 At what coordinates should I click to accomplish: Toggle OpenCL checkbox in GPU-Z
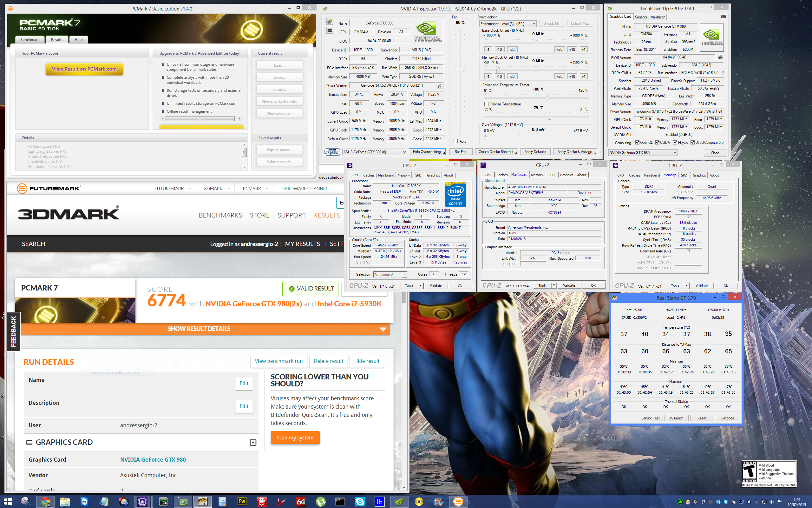[x=637, y=143]
